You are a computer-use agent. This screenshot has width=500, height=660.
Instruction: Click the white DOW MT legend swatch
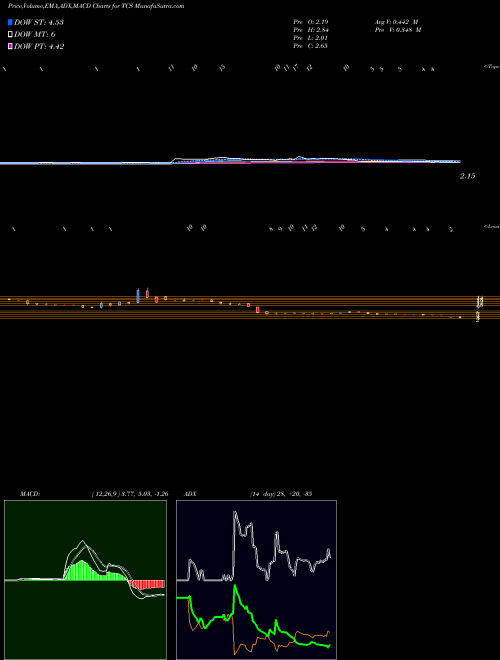point(11,35)
